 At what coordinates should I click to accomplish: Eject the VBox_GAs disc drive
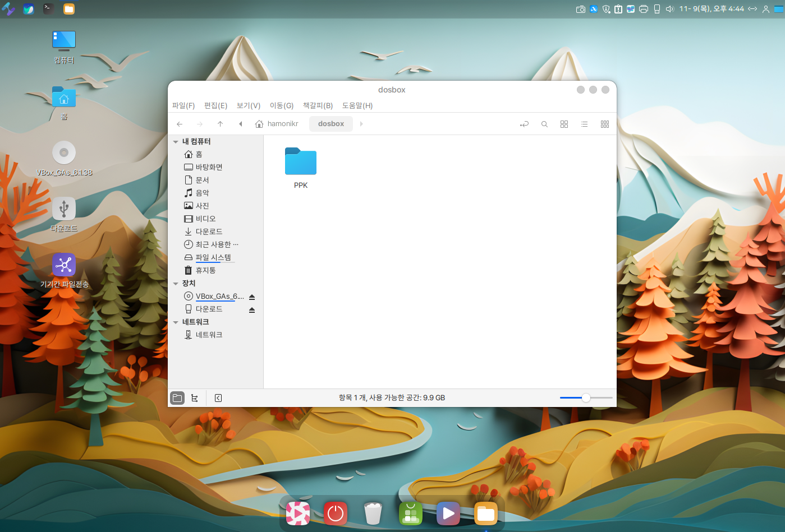[252, 297]
